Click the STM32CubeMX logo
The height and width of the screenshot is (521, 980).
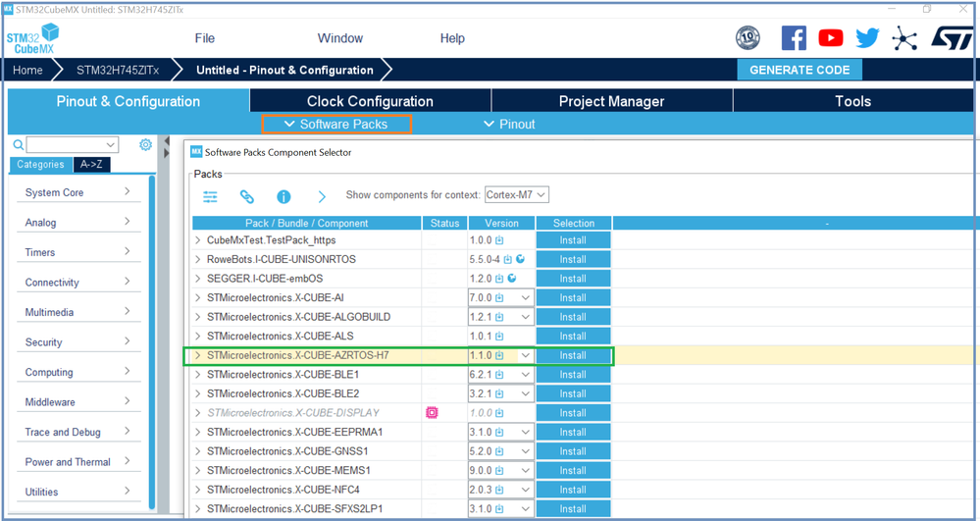point(32,39)
